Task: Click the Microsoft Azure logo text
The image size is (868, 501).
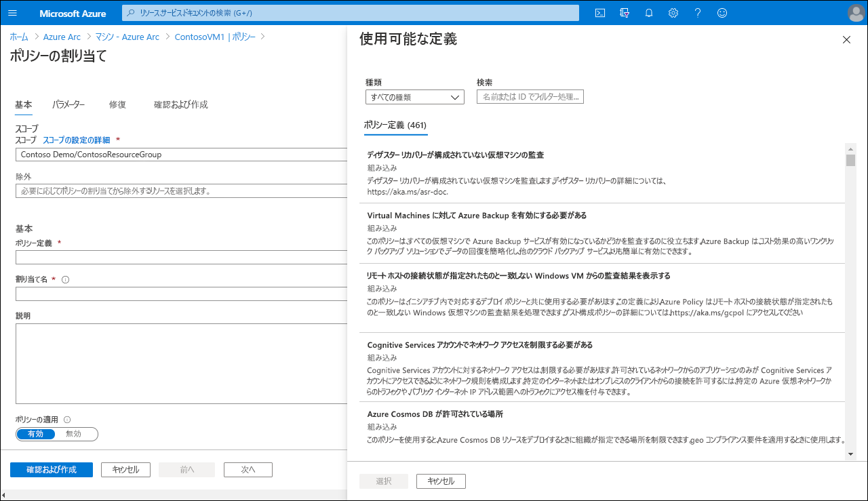Action: (73, 14)
